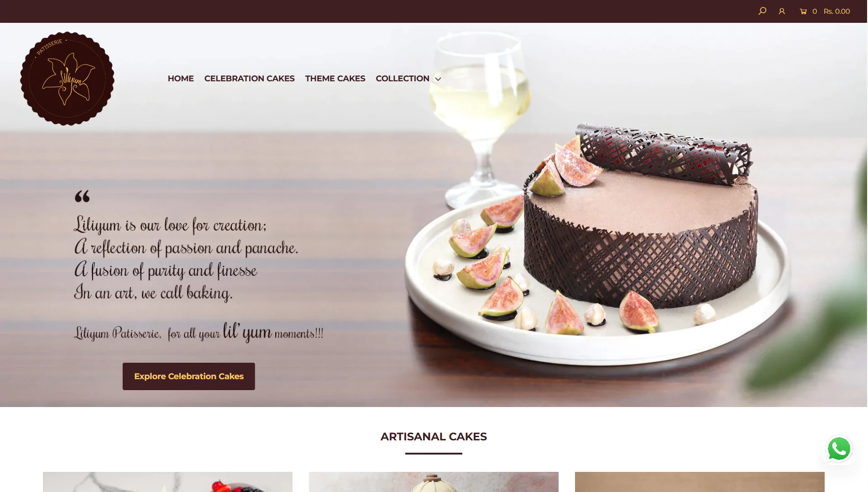This screenshot has width=868, height=492.
Task: Click the Artisanal Cakes heading
Action: (x=434, y=437)
